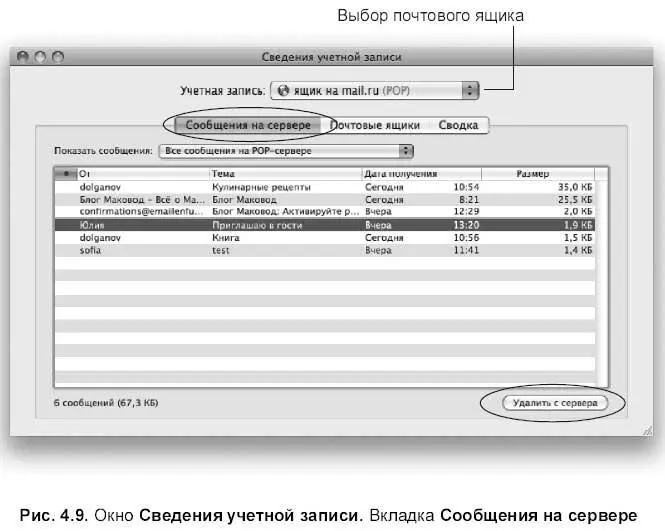Click size 35,0 КБ cell
The image size is (665, 531).
tap(575, 187)
